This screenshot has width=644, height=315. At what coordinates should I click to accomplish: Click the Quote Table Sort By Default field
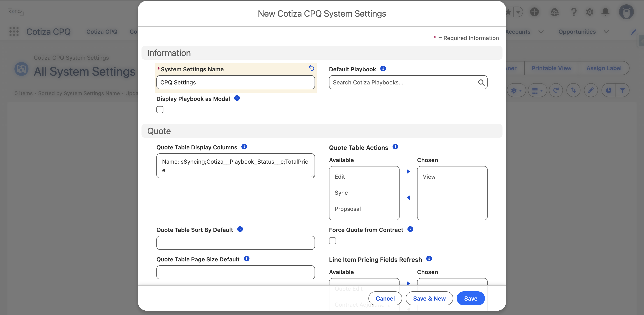click(235, 243)
